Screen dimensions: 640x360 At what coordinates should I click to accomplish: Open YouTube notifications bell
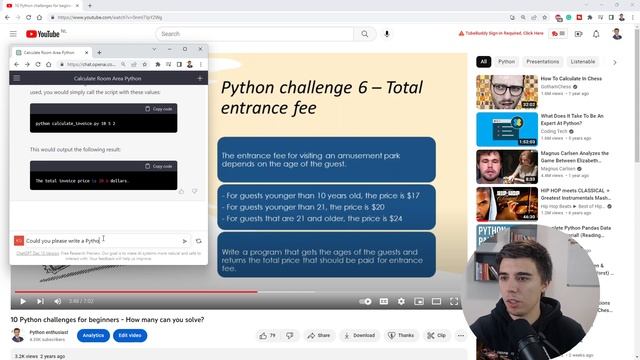596,34
